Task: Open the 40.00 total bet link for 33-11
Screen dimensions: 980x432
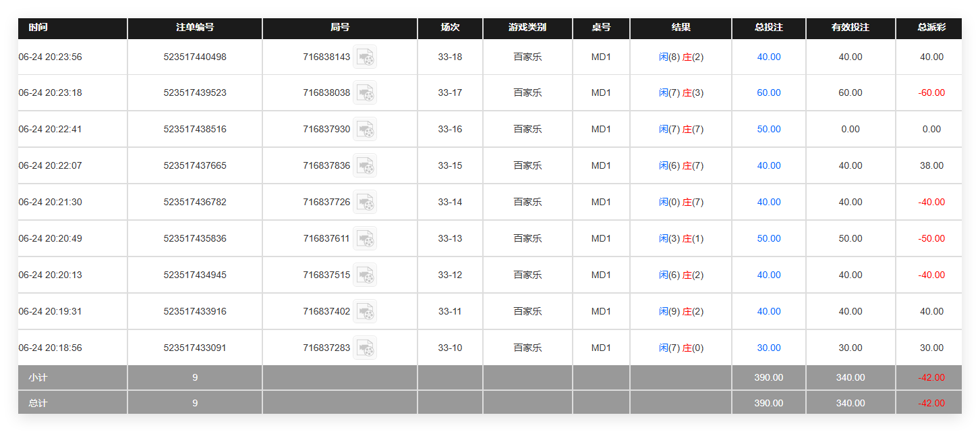Action: coord(769,311)
